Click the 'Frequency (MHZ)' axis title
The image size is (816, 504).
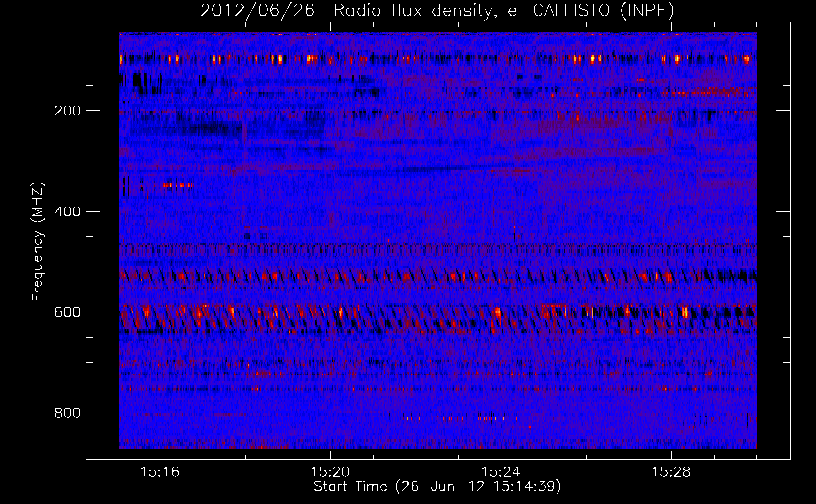[x=38, y=241]
